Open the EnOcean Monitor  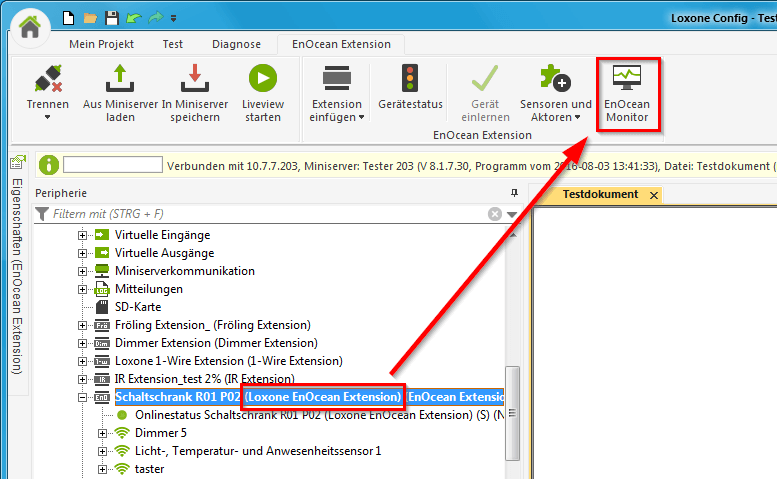(x=630, y=93)
